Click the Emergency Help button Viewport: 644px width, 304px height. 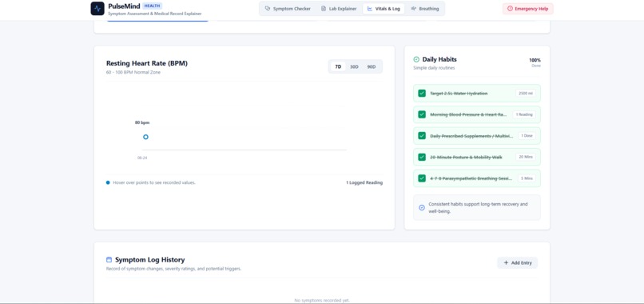click(528, 9)
